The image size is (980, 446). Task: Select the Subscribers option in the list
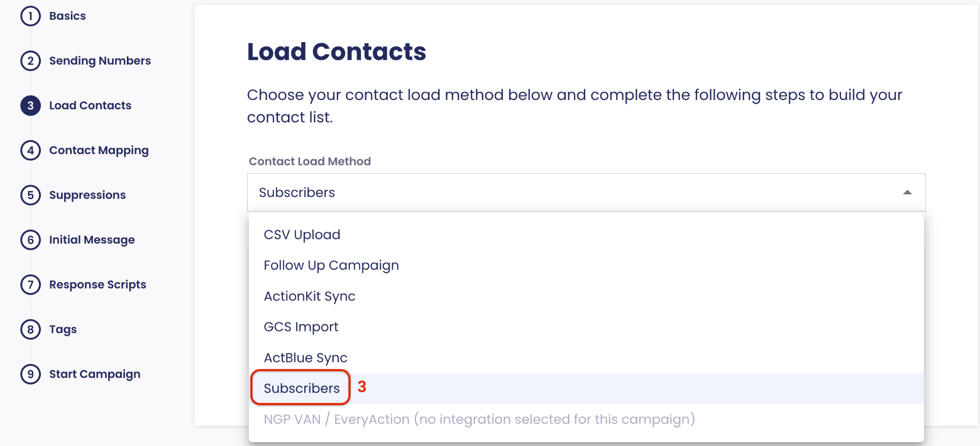[301, 388]
